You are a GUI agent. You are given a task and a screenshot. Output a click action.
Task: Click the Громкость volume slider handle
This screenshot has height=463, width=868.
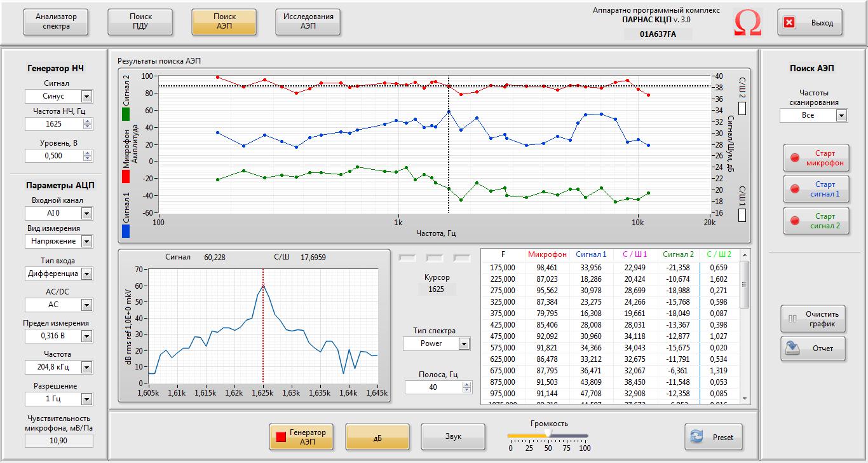tap(548, 434)
